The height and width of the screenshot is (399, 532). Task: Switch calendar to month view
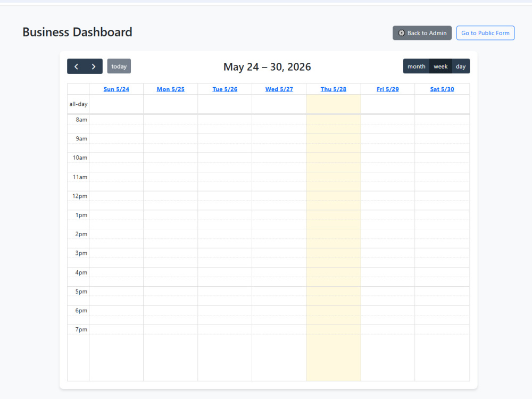tap(417, 66)
